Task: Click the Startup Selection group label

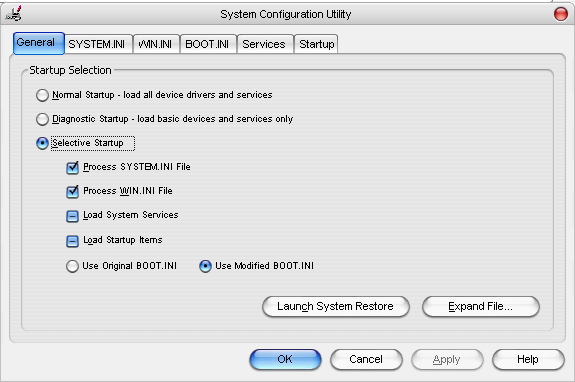Action: pyautogui.click(x=70, y=70)
